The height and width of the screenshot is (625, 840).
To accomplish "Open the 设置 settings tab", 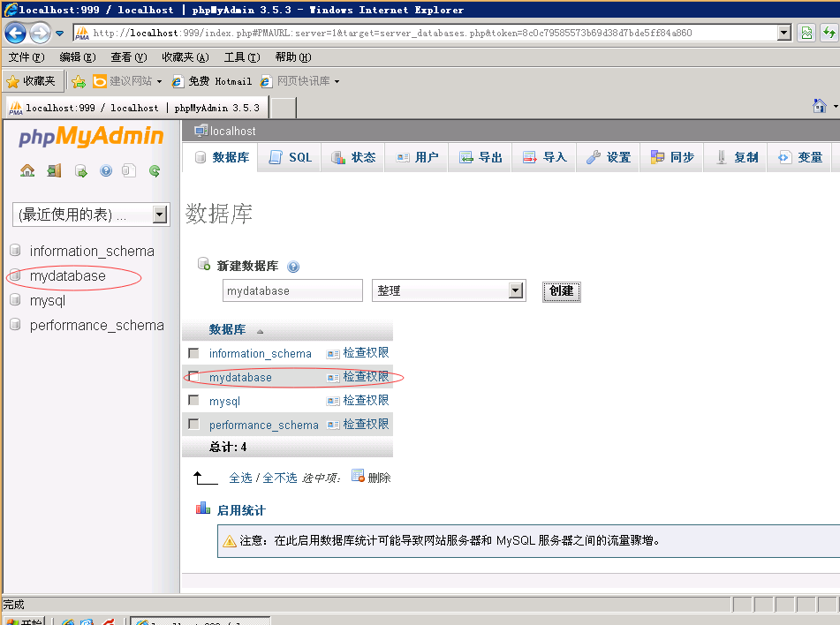I will (x=608, y=157).
